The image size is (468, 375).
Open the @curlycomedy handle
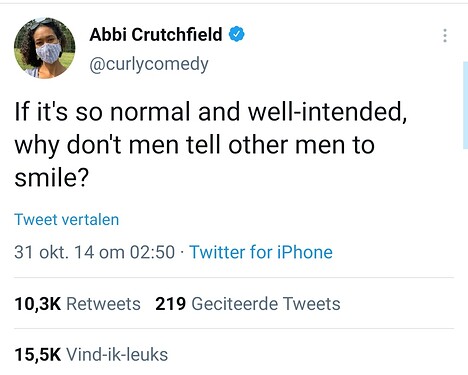coord(149,64)
